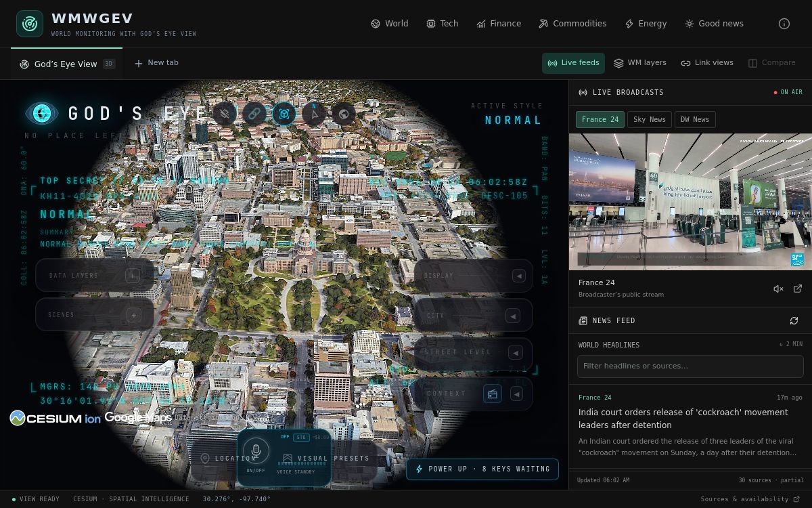This screenshot has height=508, width=812.
Task: Select the France 24 broadcast tab
Action: tap(600, 120)
